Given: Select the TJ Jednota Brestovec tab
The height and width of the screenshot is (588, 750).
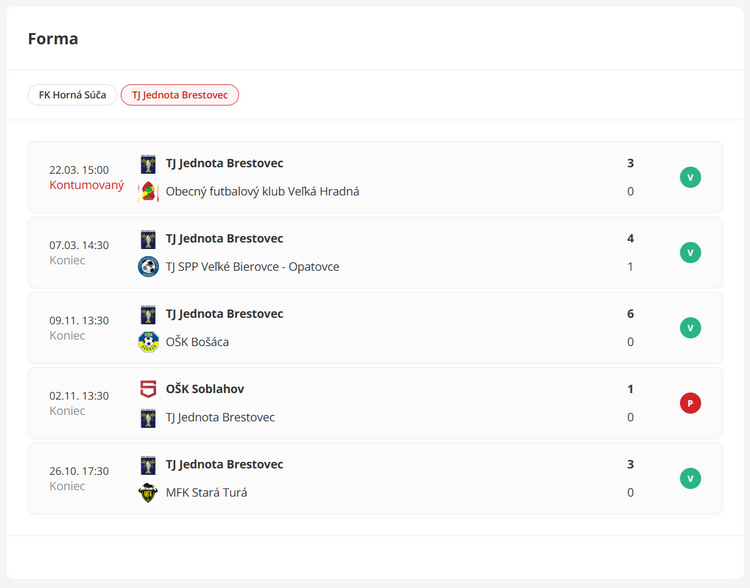Looking at the screenshot, I should point(180,95).
